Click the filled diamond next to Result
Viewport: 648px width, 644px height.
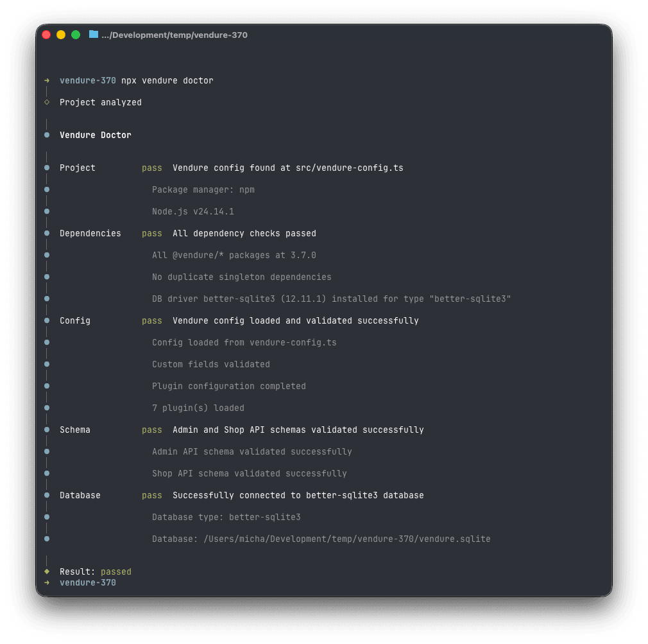coord(47,571)
